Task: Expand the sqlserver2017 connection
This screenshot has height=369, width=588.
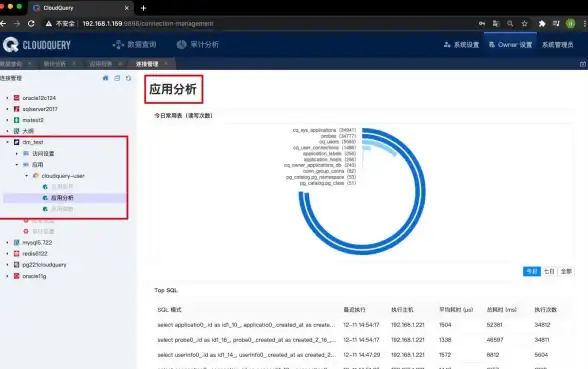Action: pyautogui.click(x=7, y=109)
